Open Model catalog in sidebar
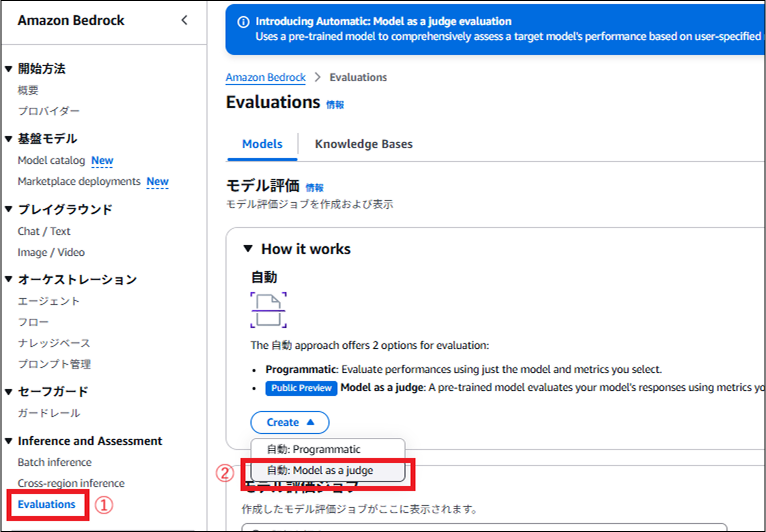The image size is (766, 532). (x=51, y=160)
